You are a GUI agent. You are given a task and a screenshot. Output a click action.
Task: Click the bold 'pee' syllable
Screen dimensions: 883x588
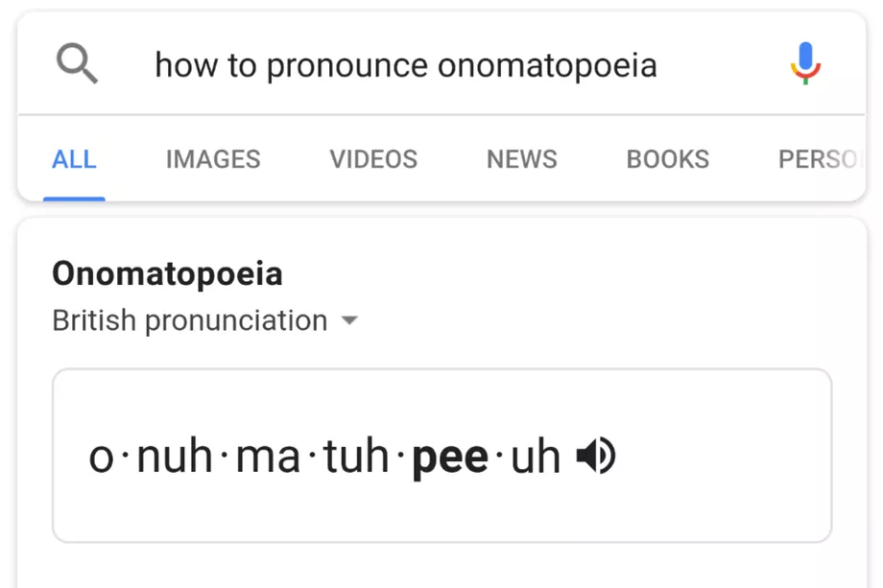450,458
